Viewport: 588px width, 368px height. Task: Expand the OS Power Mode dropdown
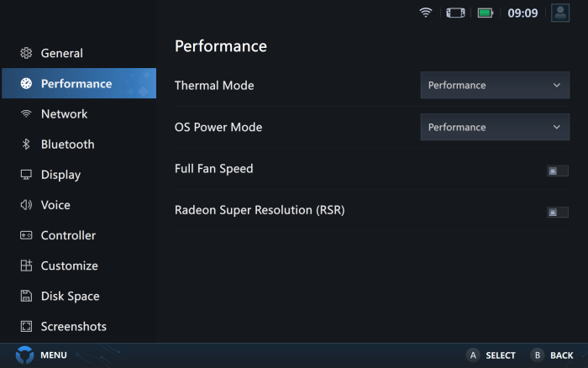(495, 127)
